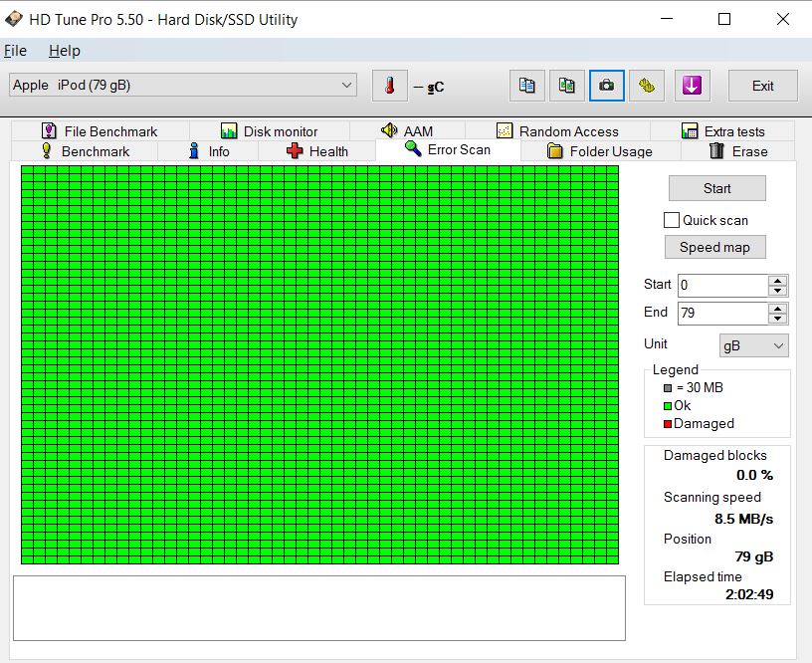Click the End position input field

click(721, 314)
